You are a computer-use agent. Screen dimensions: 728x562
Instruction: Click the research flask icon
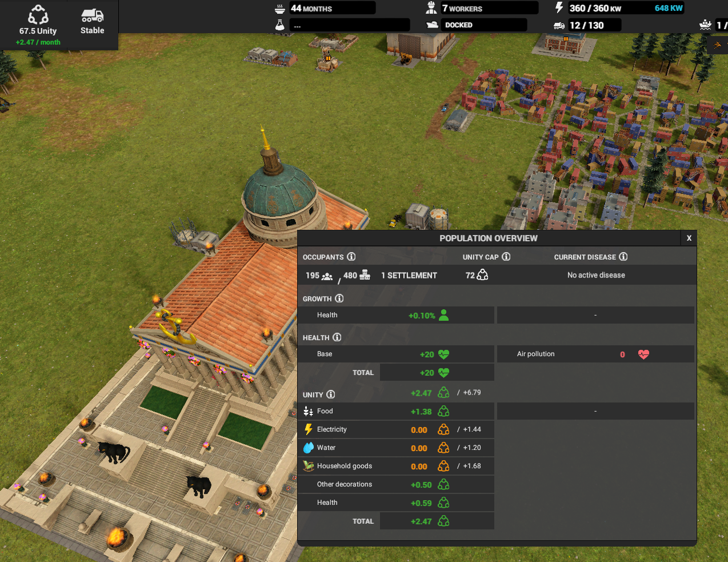(x=280, y=25)
